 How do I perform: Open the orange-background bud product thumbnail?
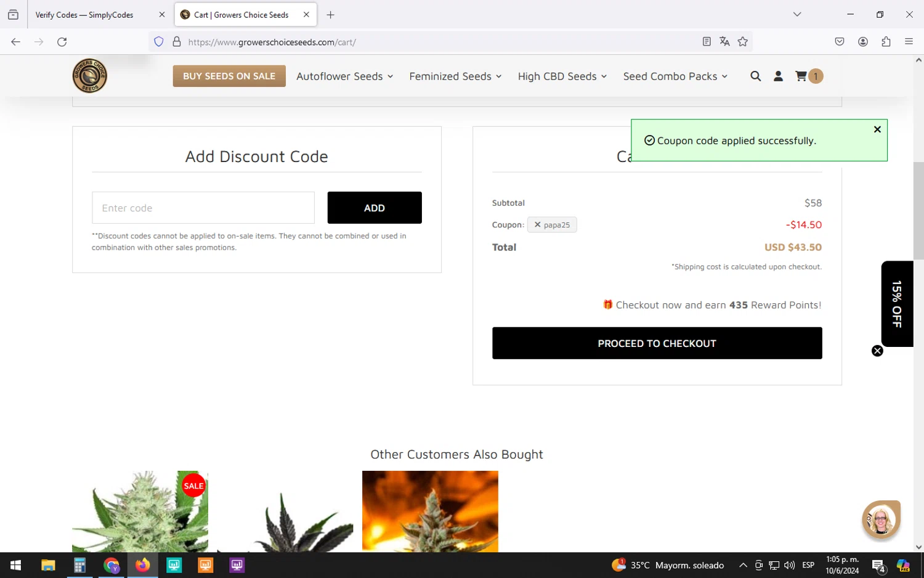pyautogui.click(x=430, y=511)
